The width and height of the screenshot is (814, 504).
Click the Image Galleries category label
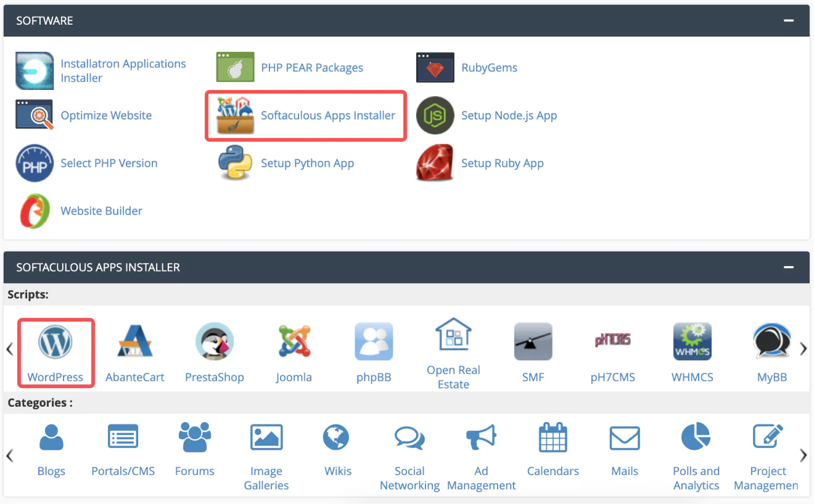click(x=266, y=478)
